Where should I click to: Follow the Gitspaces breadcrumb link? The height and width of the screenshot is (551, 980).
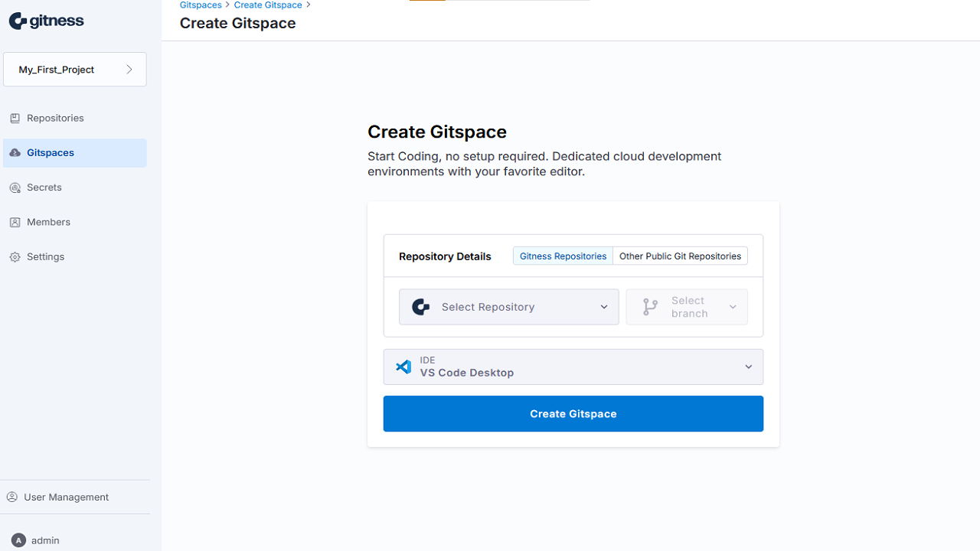pos(201,5)
